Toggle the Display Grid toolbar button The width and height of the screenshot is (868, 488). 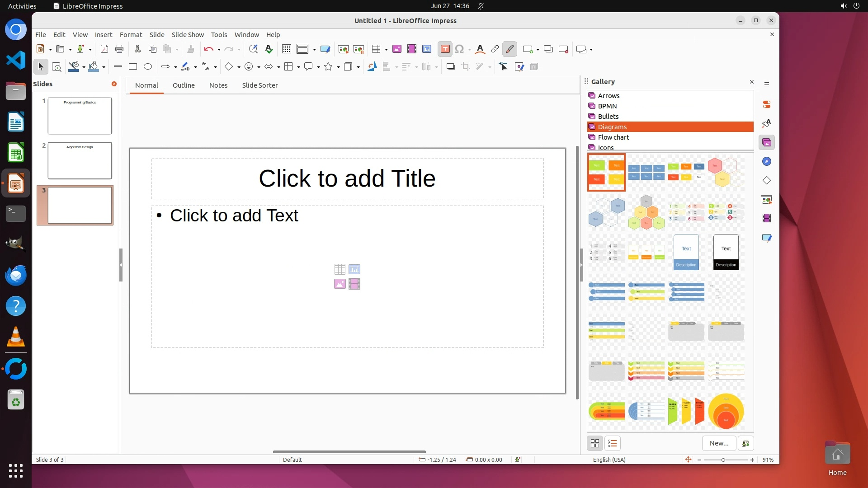tap(287, 49)
